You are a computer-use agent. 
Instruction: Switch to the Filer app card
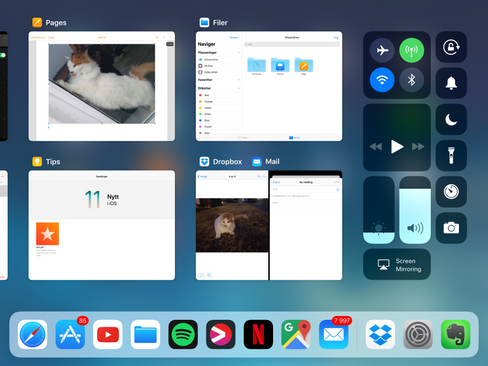coord(269,86)
